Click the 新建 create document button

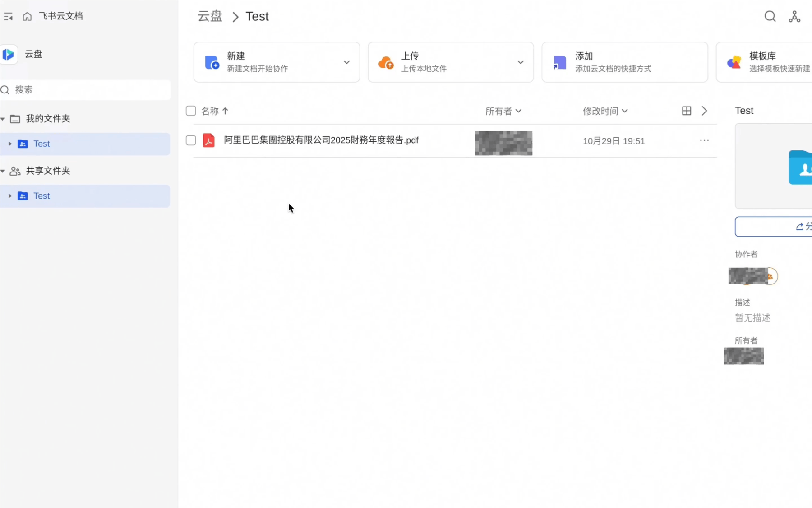277,62
